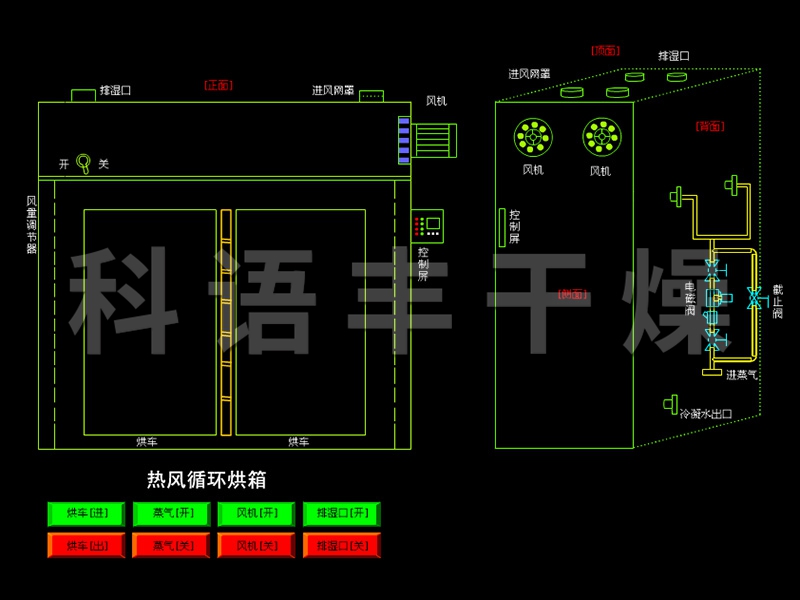Click the left yellow pipe end flange
Image resolution: width=800 pixels, height=600 pixels.
(676, 197)
